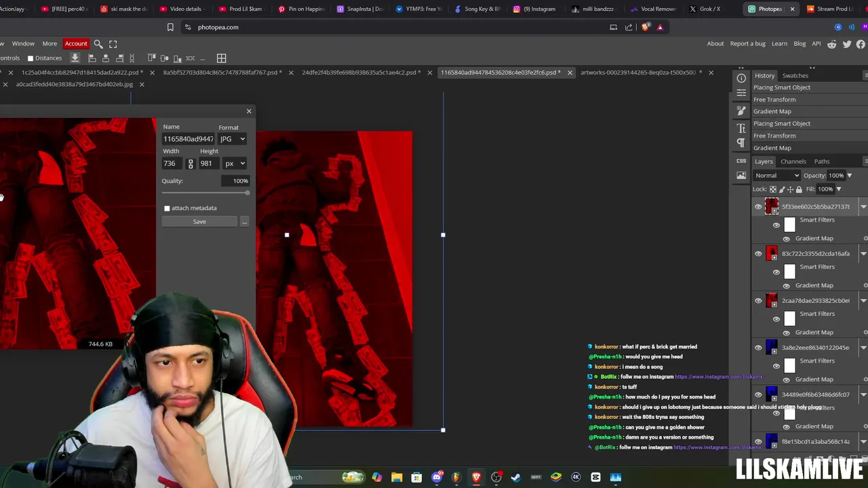Toggle fullscreen mode icon
This screenshot has width=868, height=488.
tap(113, 44)
